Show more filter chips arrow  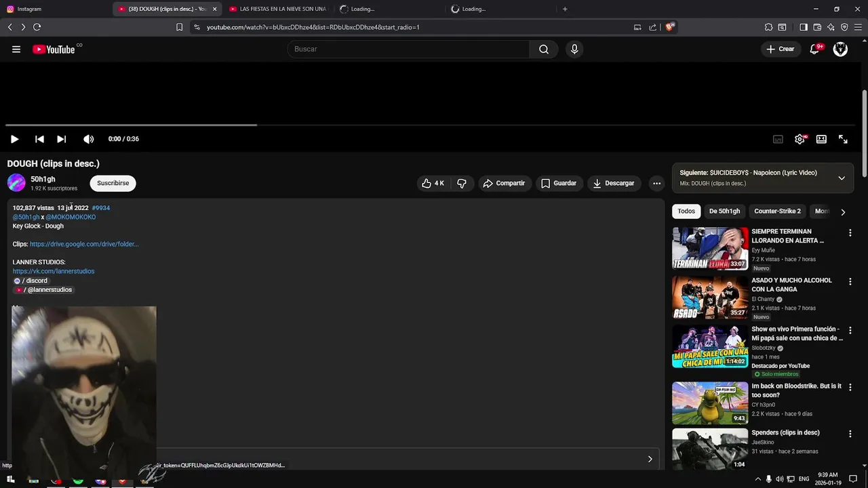(x=843, y=211)
